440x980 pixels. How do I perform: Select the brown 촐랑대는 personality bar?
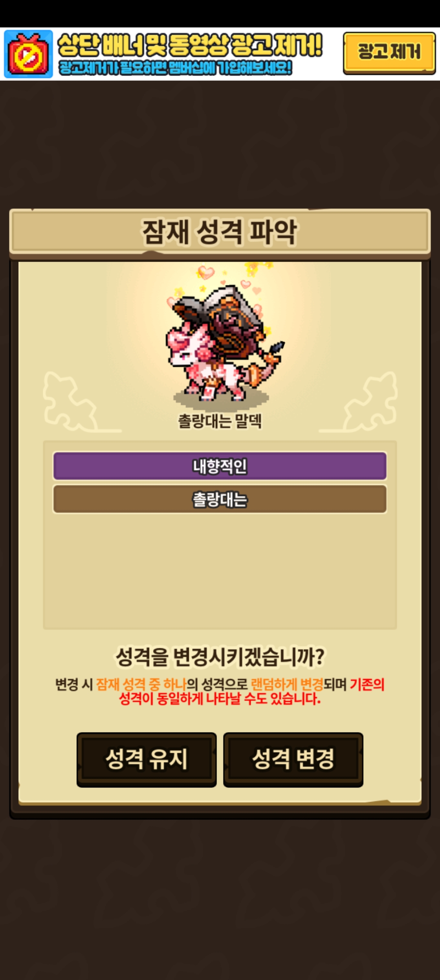(x=220, y=499)
